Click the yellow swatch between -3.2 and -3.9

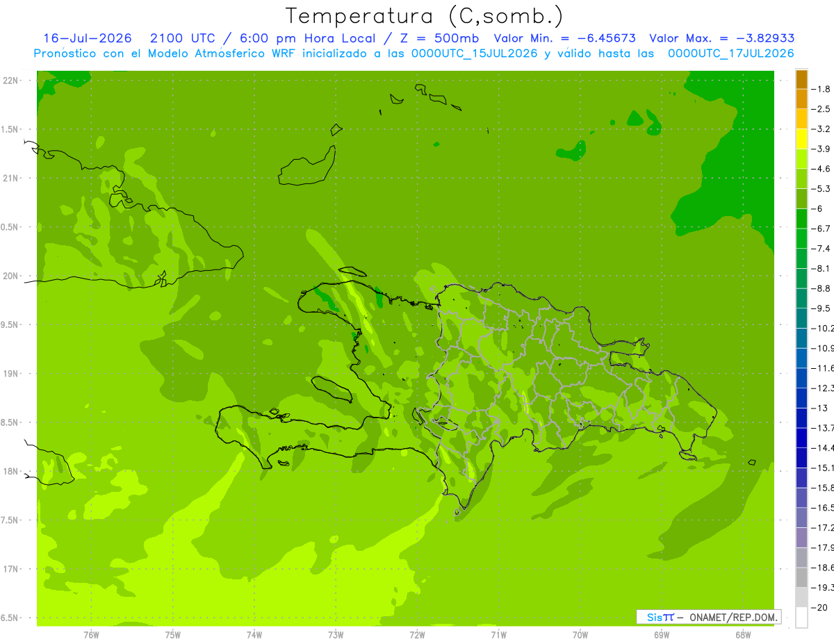click(801, 139)
